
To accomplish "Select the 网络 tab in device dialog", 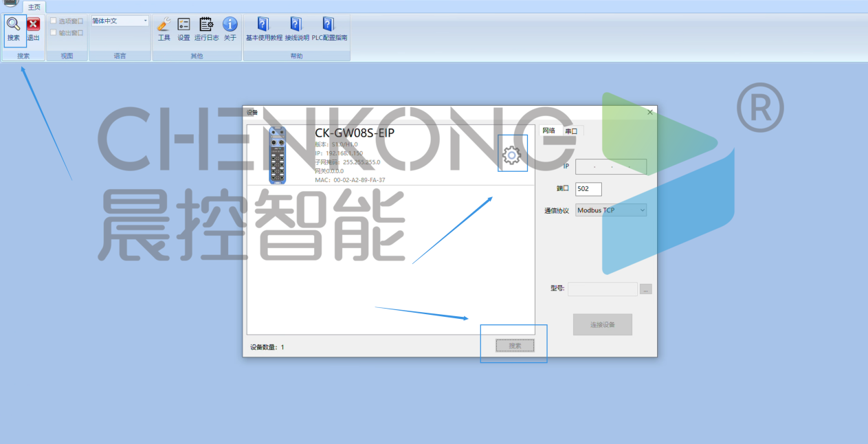I will point(548,131).
